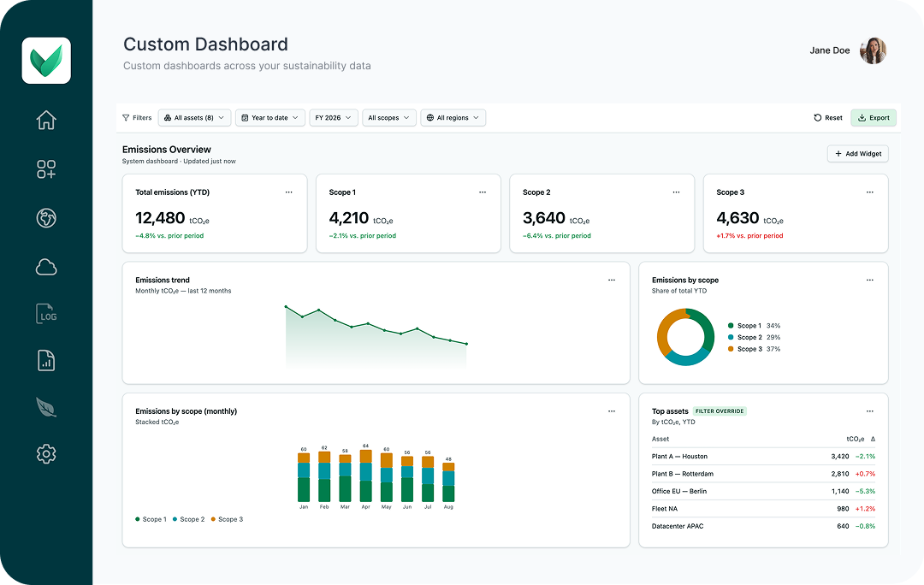
Task: Click the add-widgets grid icon in sidebar
Action: tap(46, 169)
